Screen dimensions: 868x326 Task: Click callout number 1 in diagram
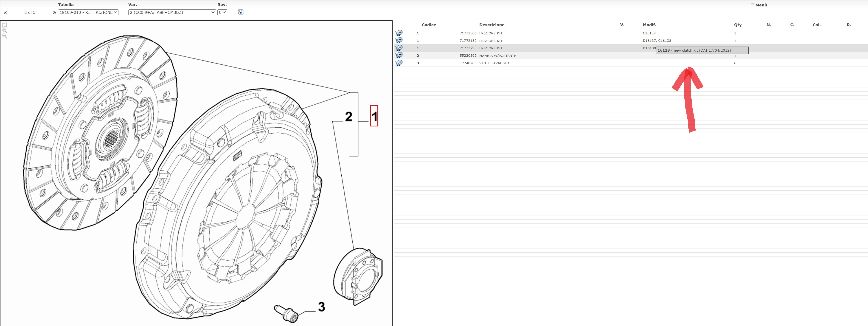(374, 116)
